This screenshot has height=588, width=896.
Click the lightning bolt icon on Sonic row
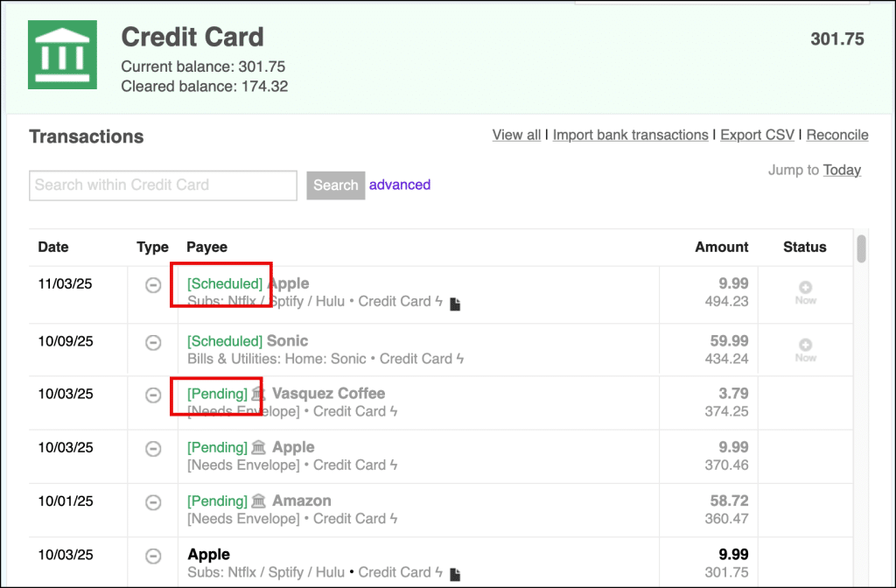[x=460, y=359]
